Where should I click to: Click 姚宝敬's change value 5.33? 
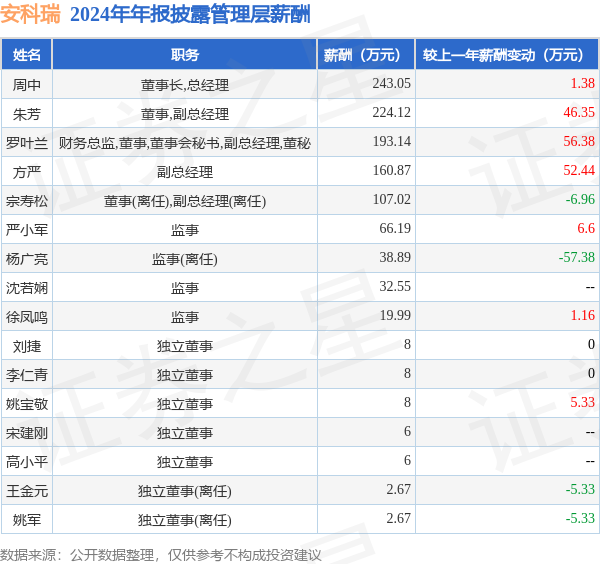pos(582,403)
